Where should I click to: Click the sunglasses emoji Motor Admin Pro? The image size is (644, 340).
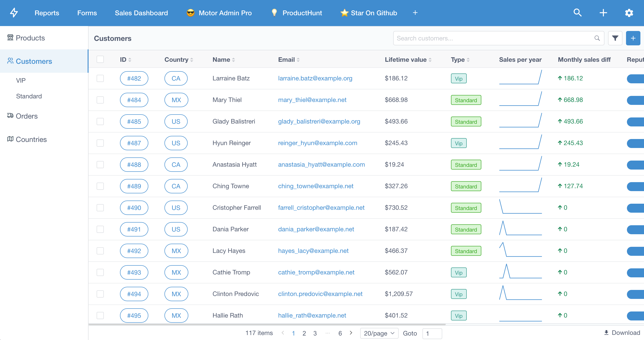(191, 13)
